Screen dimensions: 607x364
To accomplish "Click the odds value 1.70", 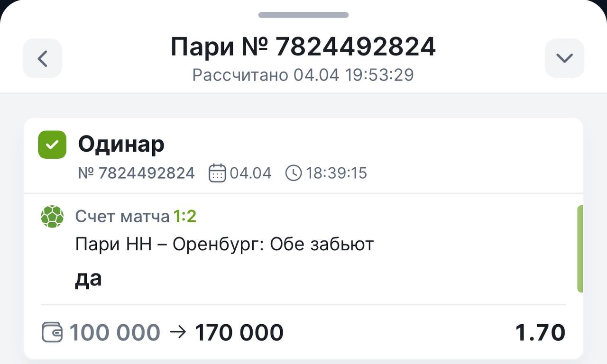I will pos(541,332).
